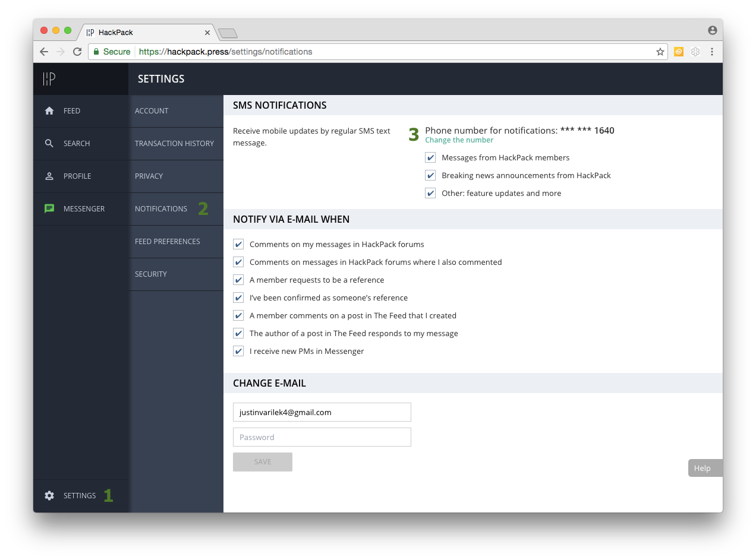Uncheck Messages from HackPack members

[430, 158]
